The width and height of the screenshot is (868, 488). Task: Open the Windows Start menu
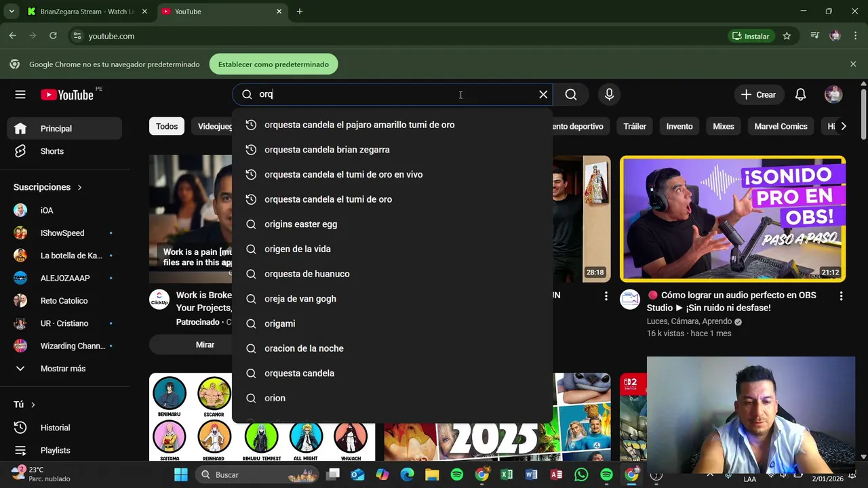(181, 475)
